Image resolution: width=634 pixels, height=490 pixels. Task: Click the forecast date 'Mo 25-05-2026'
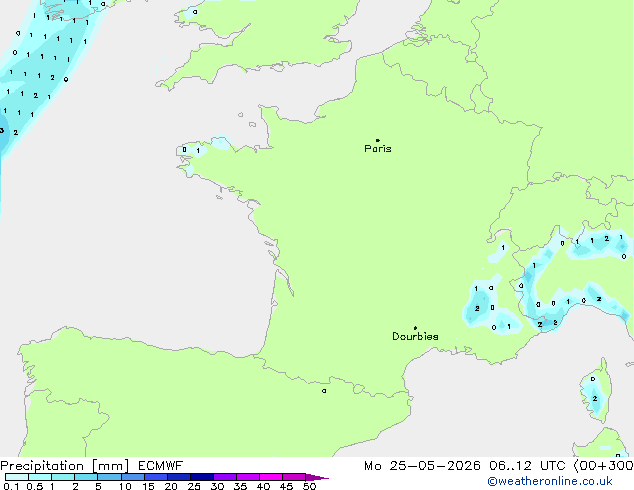(x=422, y=466)
